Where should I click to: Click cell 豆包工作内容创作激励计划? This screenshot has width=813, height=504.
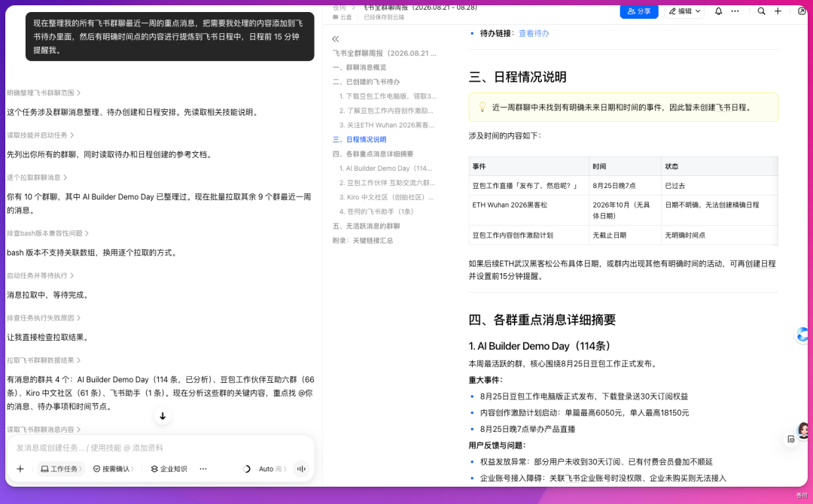coord(529,235)
